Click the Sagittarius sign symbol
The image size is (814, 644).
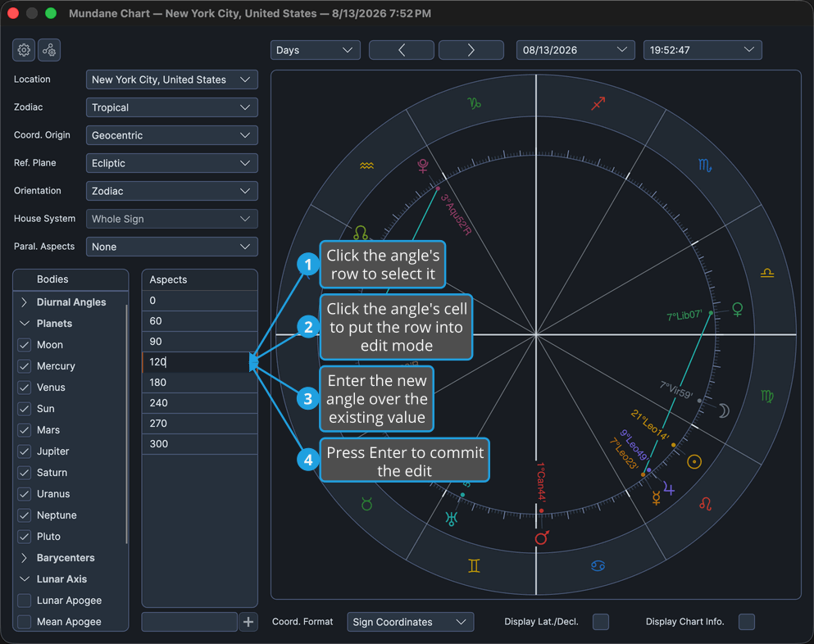pos(598,103)
